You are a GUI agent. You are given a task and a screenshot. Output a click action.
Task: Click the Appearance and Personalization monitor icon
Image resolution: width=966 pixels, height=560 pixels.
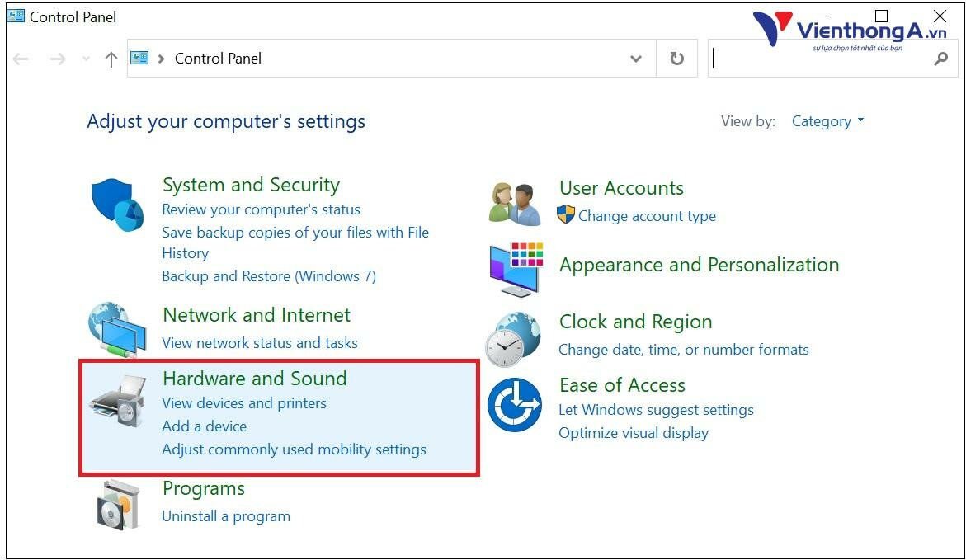pos(516,270)
